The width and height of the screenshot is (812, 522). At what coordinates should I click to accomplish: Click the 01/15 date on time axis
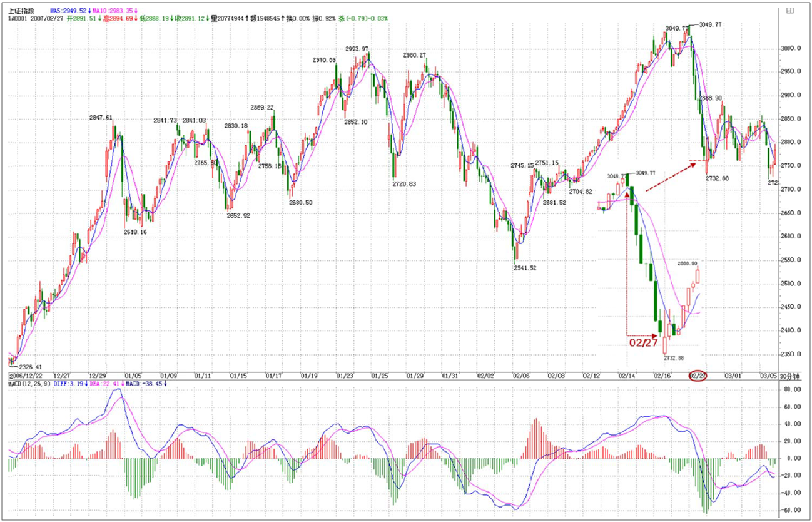[x=239, y=376]
